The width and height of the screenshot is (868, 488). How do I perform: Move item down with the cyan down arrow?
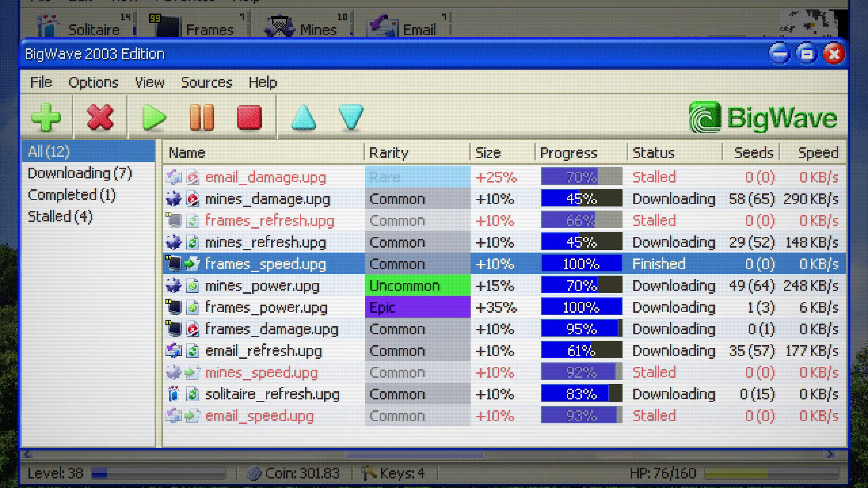click(x=351, y=117)
